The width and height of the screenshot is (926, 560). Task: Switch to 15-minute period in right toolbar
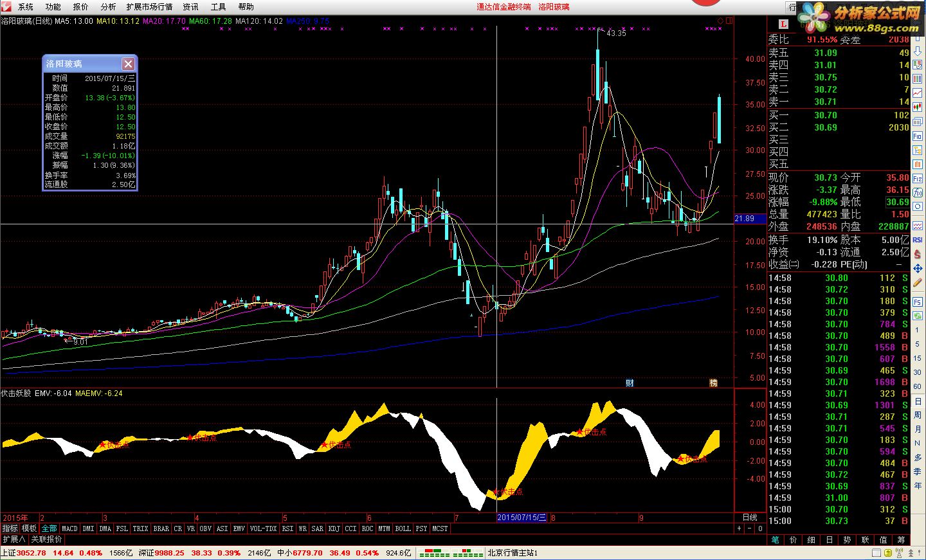918,358
